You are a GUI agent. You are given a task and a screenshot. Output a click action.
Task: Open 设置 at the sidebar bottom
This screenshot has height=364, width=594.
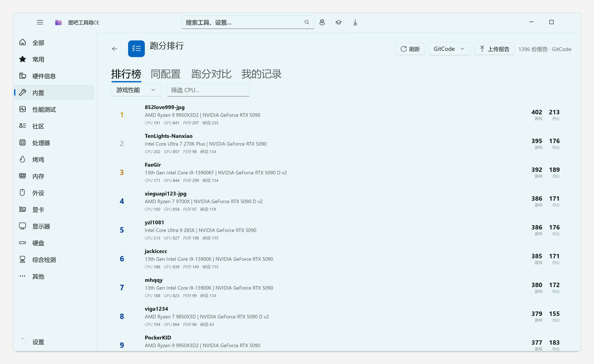(54, 342)
